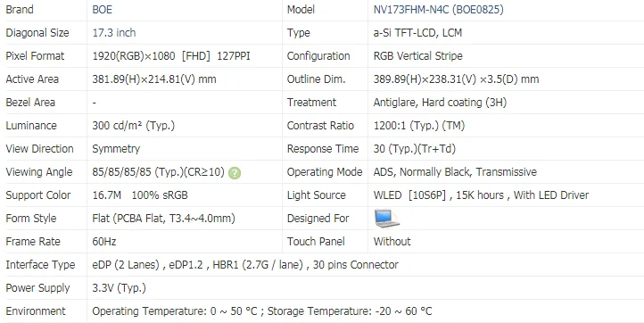Click the Active Area 381.89(H) value
Viewport: 644px width, 323px height.
tap(154, 79)
